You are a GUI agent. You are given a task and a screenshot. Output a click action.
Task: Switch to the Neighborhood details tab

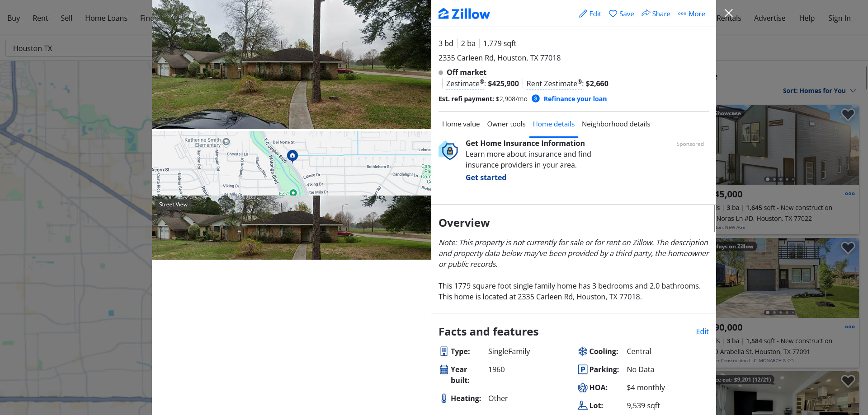[616, 124]
